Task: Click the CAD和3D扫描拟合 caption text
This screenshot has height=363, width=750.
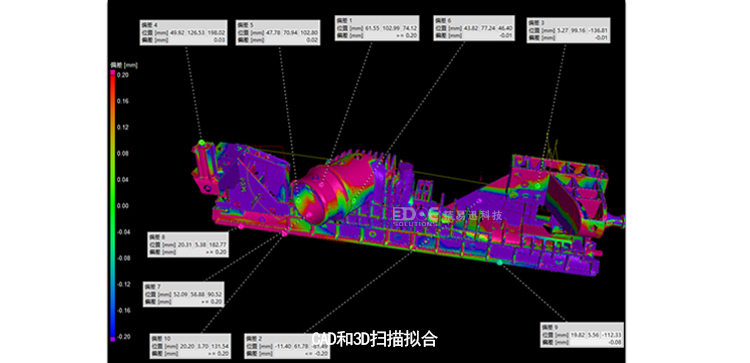Action: pos(375,339)
